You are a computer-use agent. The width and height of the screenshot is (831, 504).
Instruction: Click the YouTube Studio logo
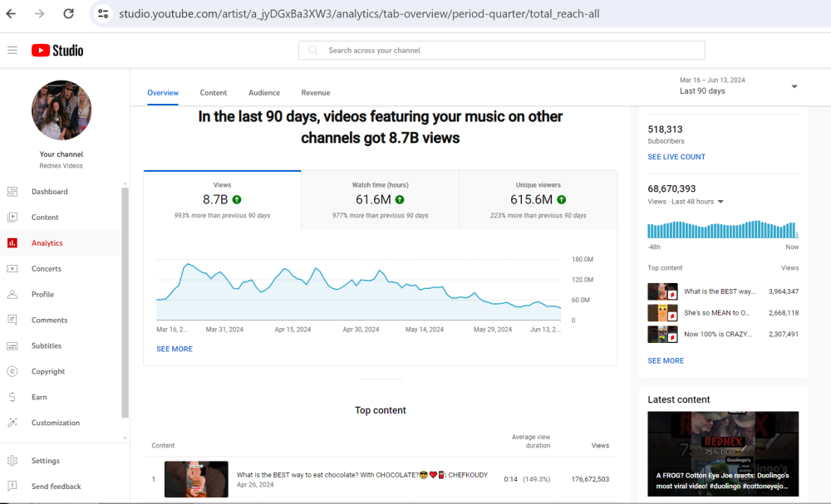click(x=57, y=51)
